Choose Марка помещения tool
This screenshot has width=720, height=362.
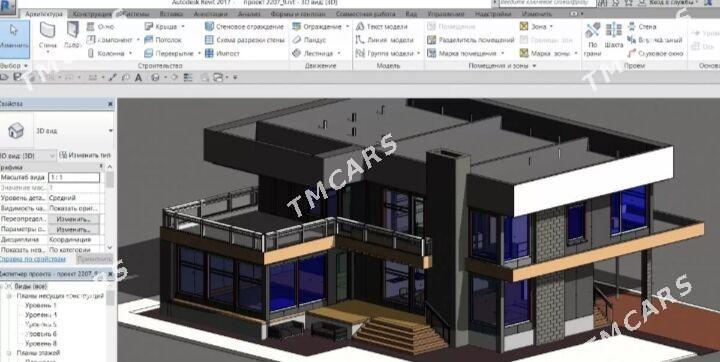tap(462, 53)
